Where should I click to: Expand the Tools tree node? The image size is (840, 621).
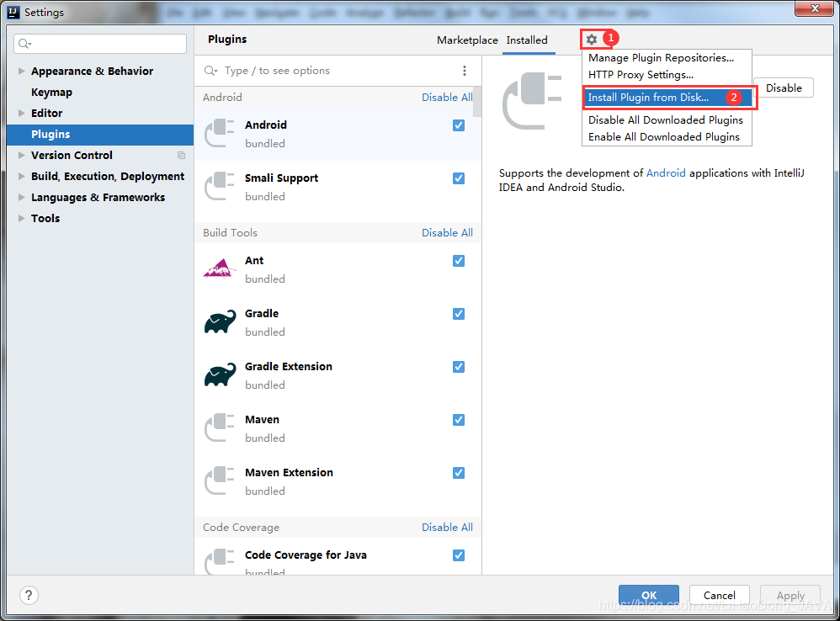click(21, 219)
